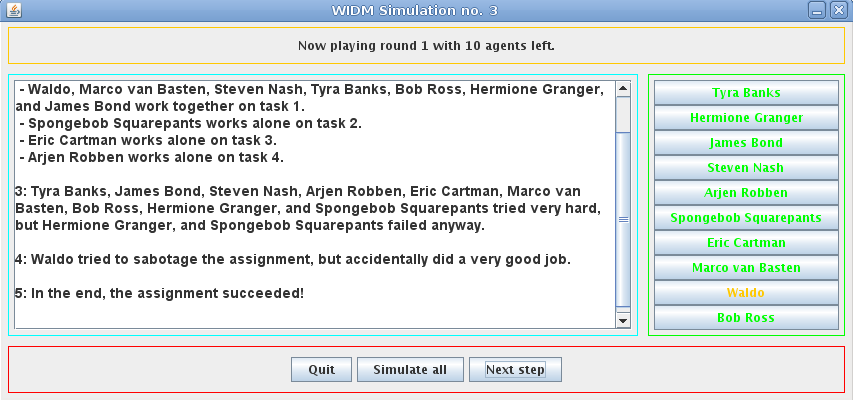
Task: Open Steven Nash agent entry
Action: pos(746,168)
